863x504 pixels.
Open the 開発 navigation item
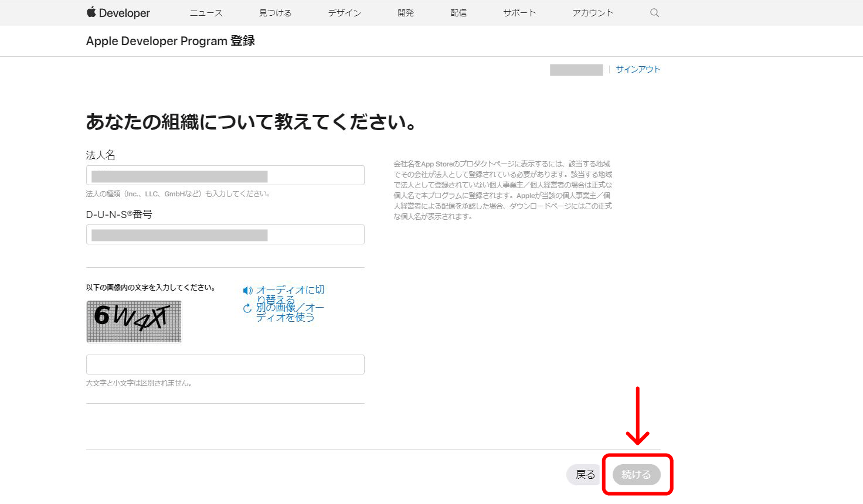coord(406,13)
